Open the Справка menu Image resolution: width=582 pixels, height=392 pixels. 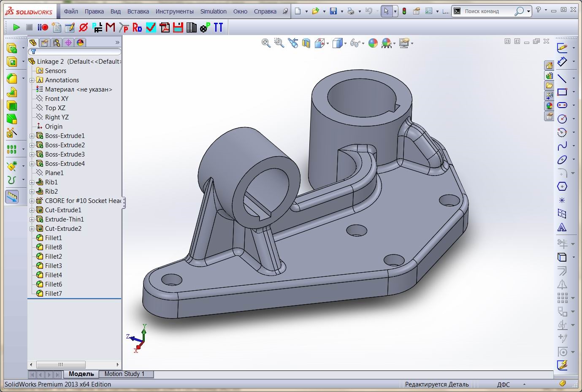pos(265,11)
